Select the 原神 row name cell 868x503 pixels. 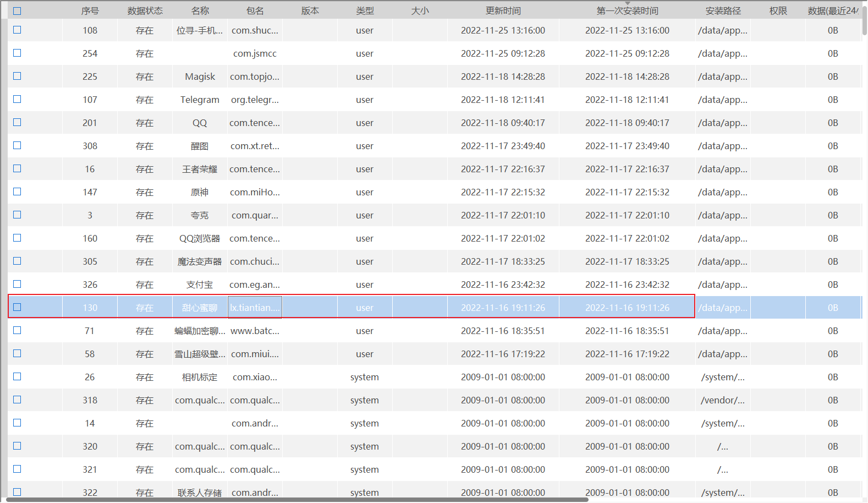click(x=200, y=192)
